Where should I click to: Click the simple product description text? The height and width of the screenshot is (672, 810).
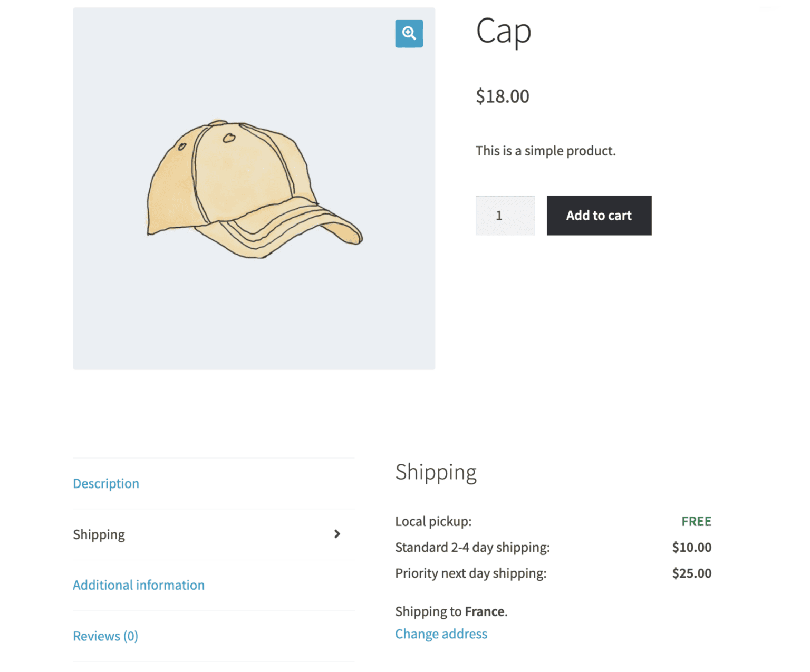click(546, 151)
